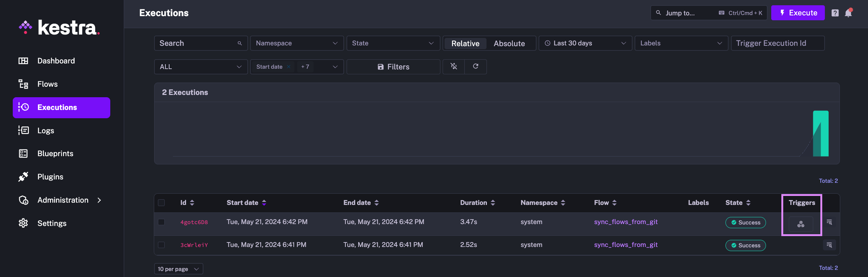Open details icon for execution 3cWrleiY
Screen dimensions: 868x277
829,245
